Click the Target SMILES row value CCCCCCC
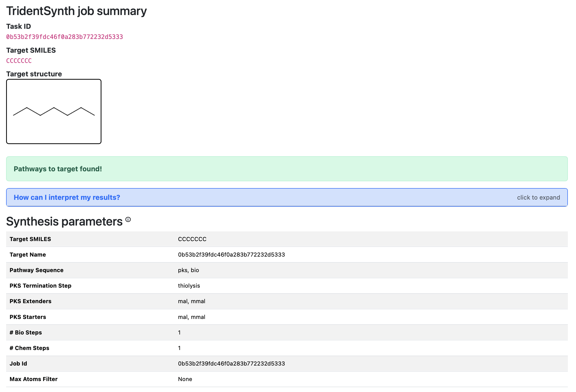This screenshot has width=576, height=392. pyautogui.click(x=192, y=239)
